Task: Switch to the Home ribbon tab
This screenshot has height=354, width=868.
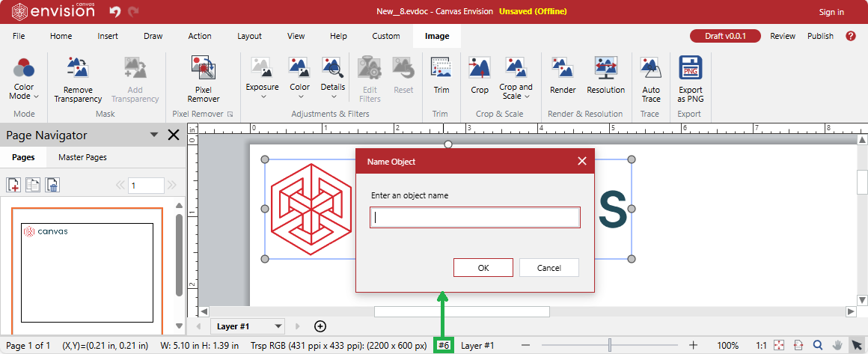Action: [61, 36]
